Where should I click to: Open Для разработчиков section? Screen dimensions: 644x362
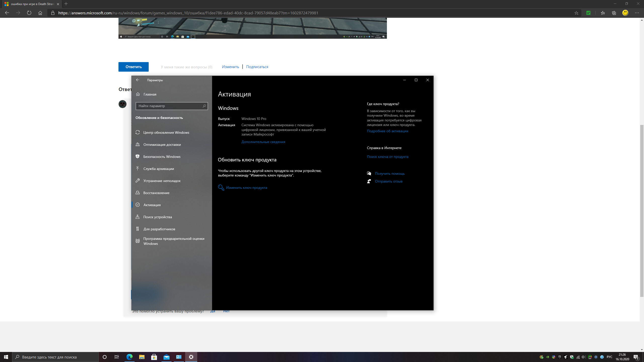tap(172, 229)
